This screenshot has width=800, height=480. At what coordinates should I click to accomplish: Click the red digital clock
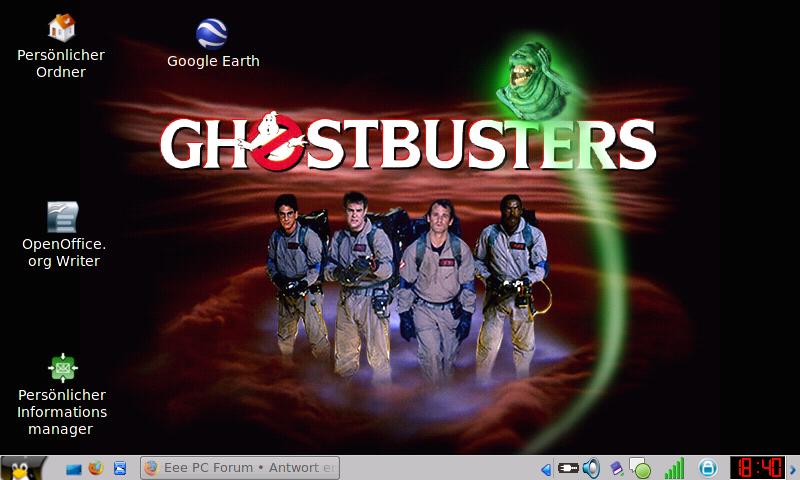[757, 468]
